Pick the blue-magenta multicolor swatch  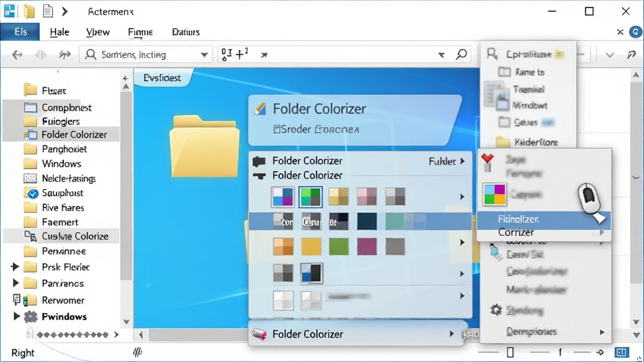pos(282,197)
